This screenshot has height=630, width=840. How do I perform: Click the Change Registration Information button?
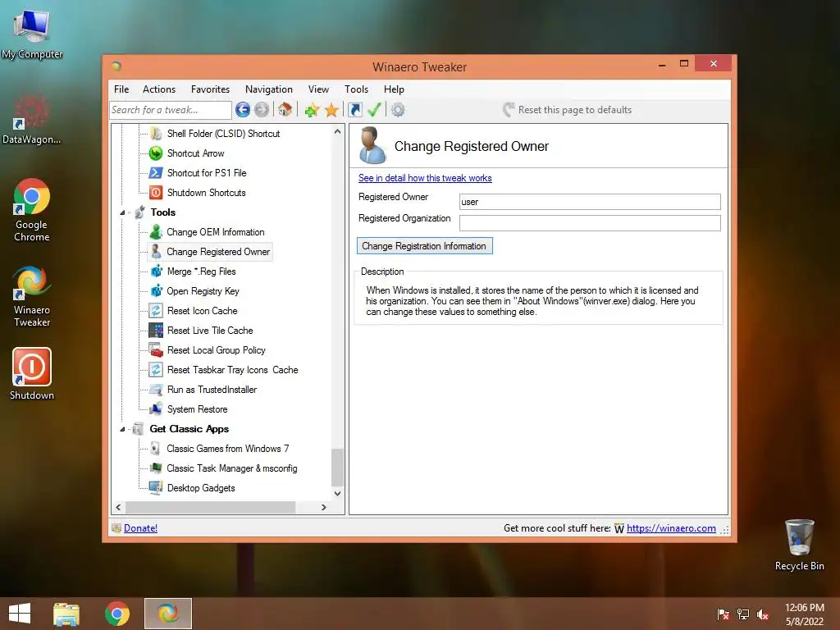[424, 246]
